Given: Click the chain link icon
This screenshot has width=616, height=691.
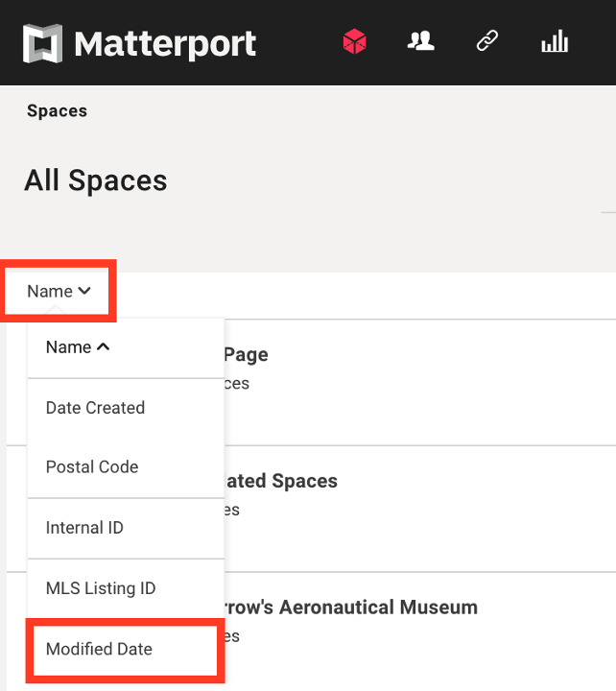Looking at the screenshot, I should 487,41.
